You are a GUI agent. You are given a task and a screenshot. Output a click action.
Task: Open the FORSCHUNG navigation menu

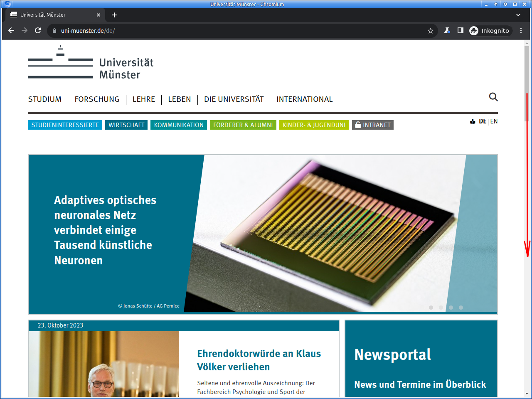coord(97,99)
